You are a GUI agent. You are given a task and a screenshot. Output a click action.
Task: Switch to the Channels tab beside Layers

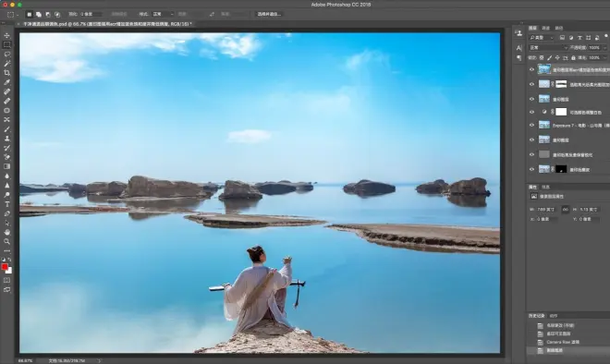click(546, 28)
